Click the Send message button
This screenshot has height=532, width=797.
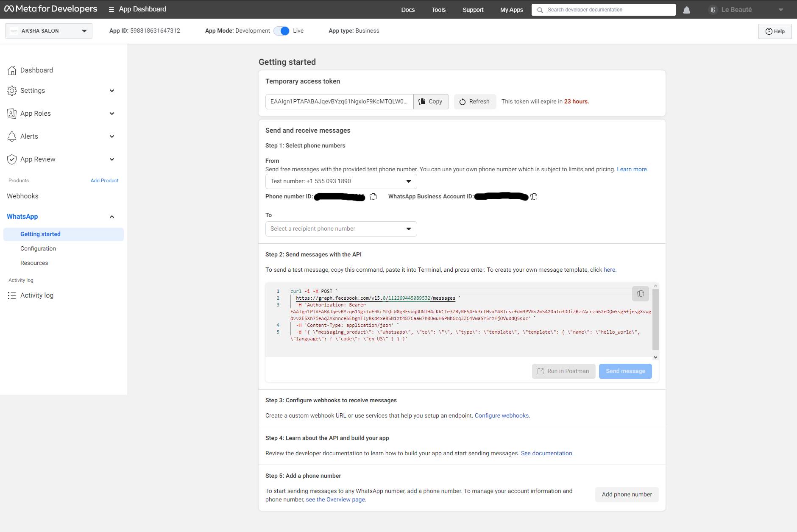625,371
